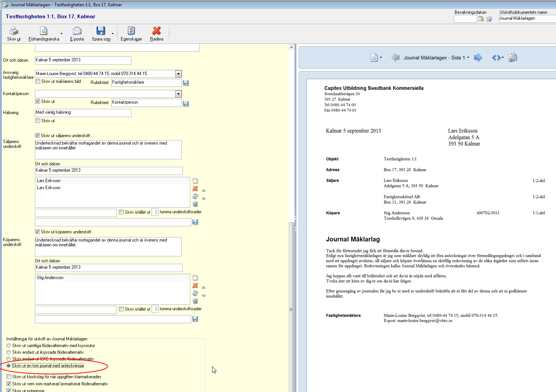The width and height of the screenshot is (556, 392).
Task: Enable Skriv ut klockslag för klarmarkerades
Action: tap(9, 377)
